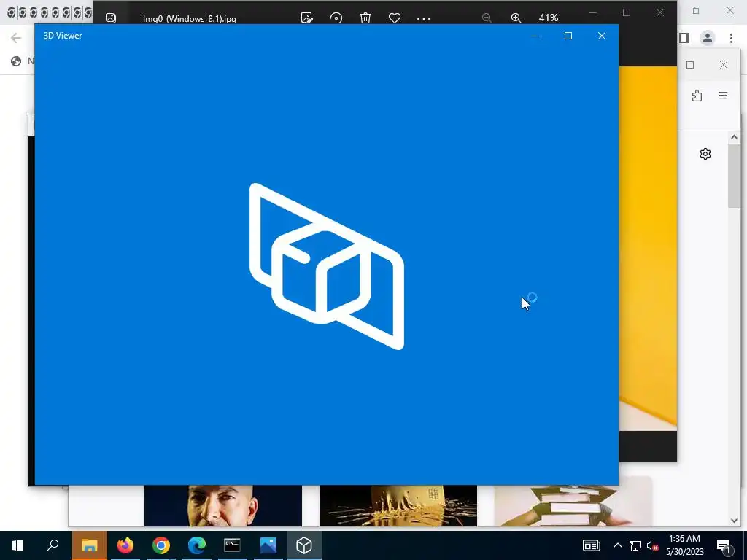Click the 3D Viewer window title
Screen dimensions: 747x560
(x=63, y=36)
